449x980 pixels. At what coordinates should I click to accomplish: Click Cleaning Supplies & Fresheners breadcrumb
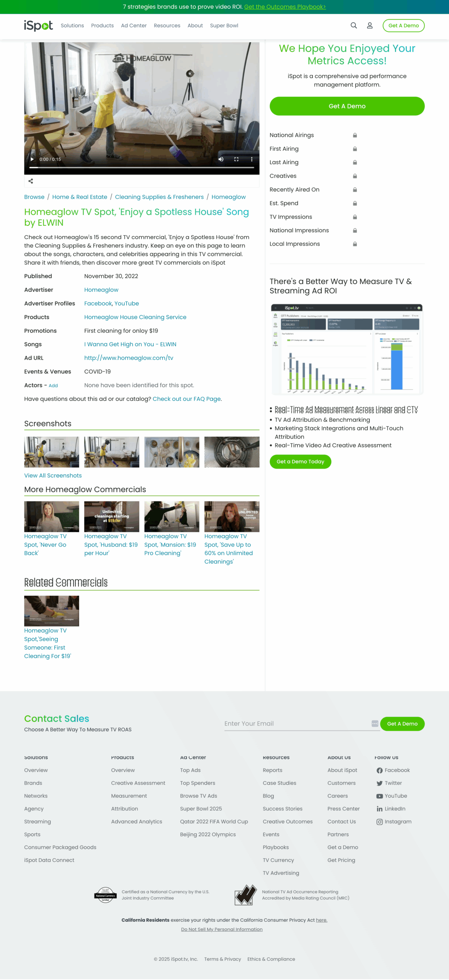[x=159, y=197]
